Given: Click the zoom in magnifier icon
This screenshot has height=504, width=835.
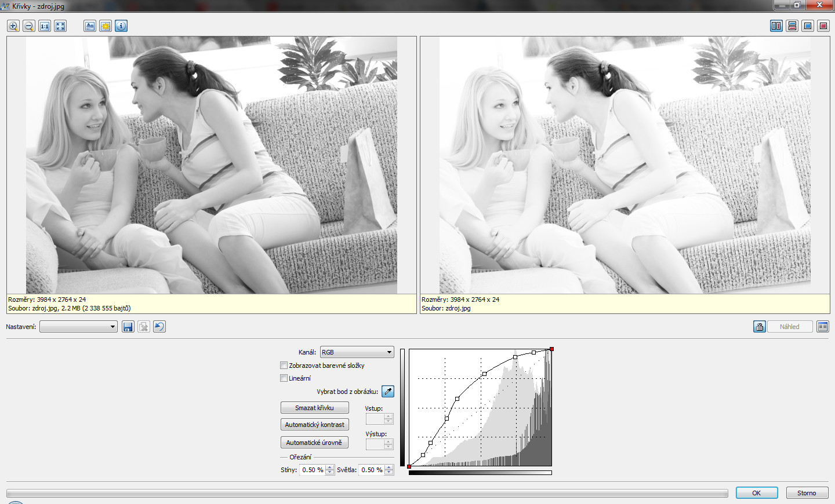Looking at the screenshot, I should (x=13, y=26).
